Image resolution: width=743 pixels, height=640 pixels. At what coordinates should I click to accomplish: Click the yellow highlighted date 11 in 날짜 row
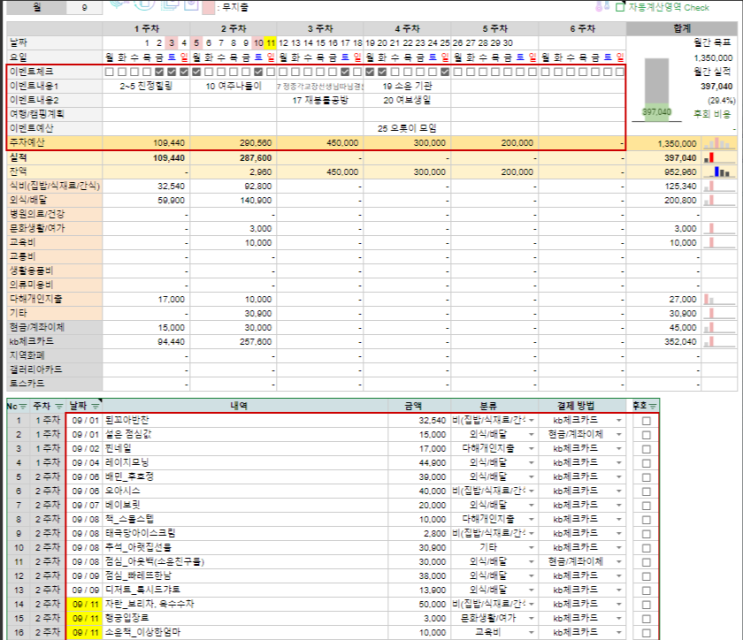click(271, 43)
